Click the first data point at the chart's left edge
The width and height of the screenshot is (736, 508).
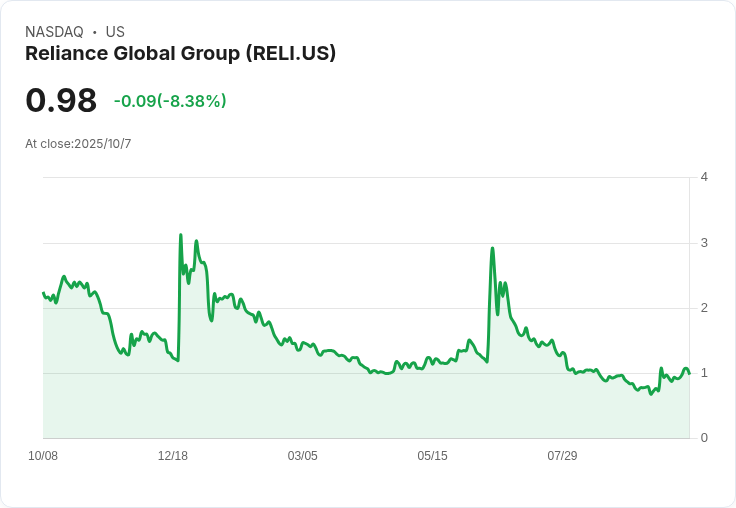(44, 293)
